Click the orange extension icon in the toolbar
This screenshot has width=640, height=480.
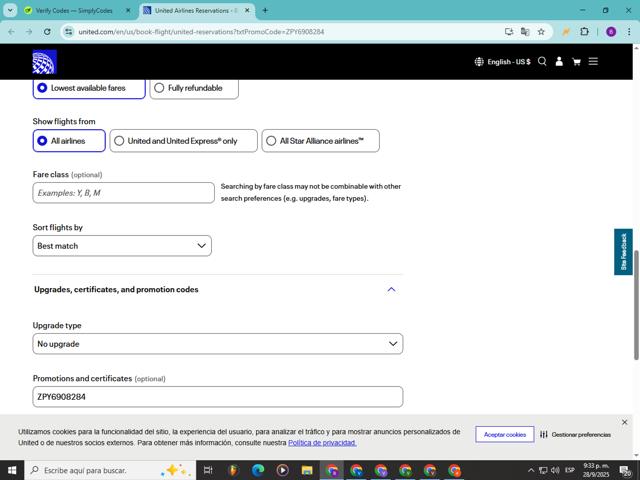tap(566, 32)
